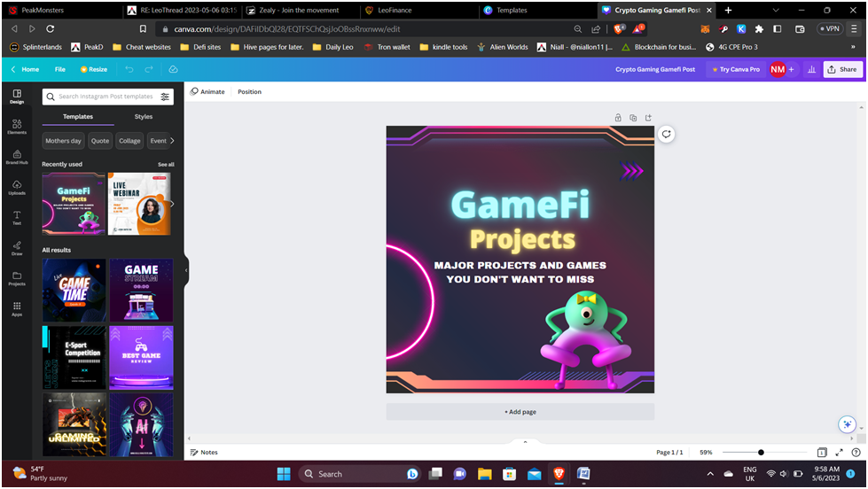Image resolution: width=868 pixels, height=489 pixels.
Task: Expand the bookmarks bar overflow chevron
Action: [x=853, y=47]
